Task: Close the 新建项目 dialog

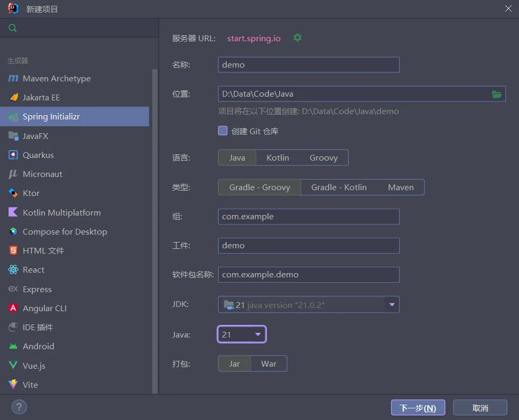Action: click(508, 8)
